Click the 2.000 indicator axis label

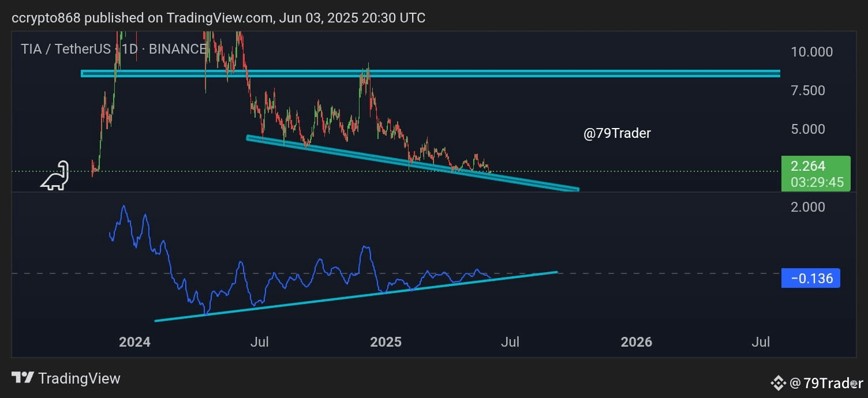pos(807,207)
